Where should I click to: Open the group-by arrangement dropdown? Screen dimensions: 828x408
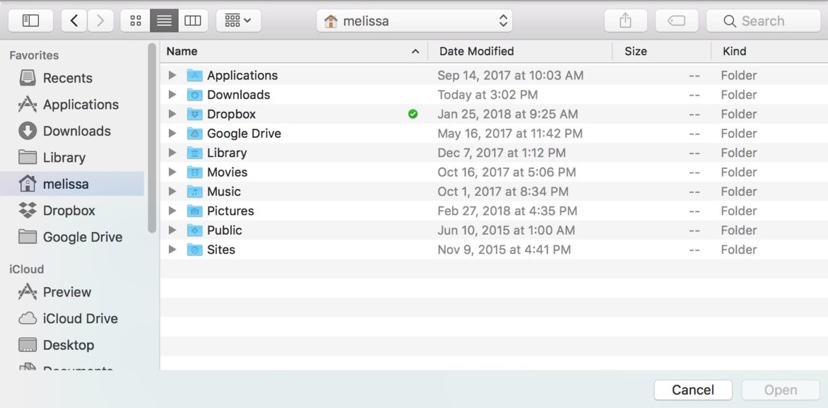coord(238,20)
